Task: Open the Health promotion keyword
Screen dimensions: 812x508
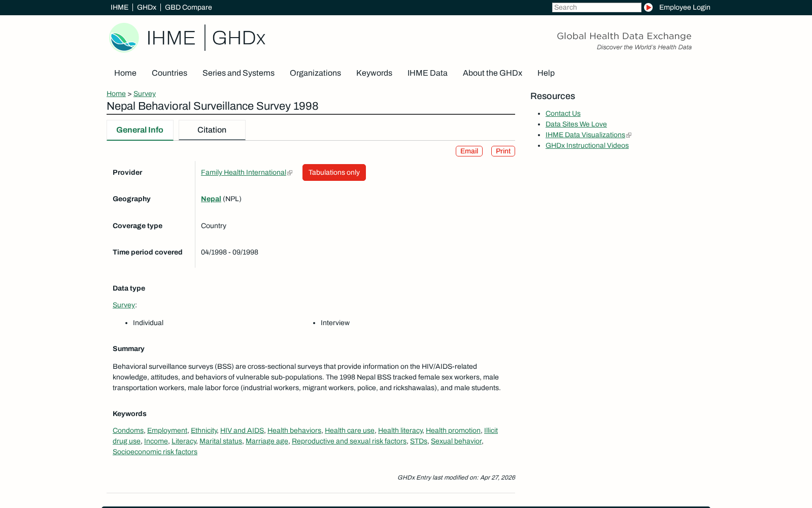Action: pyautogui.click(x=453, y=431)
